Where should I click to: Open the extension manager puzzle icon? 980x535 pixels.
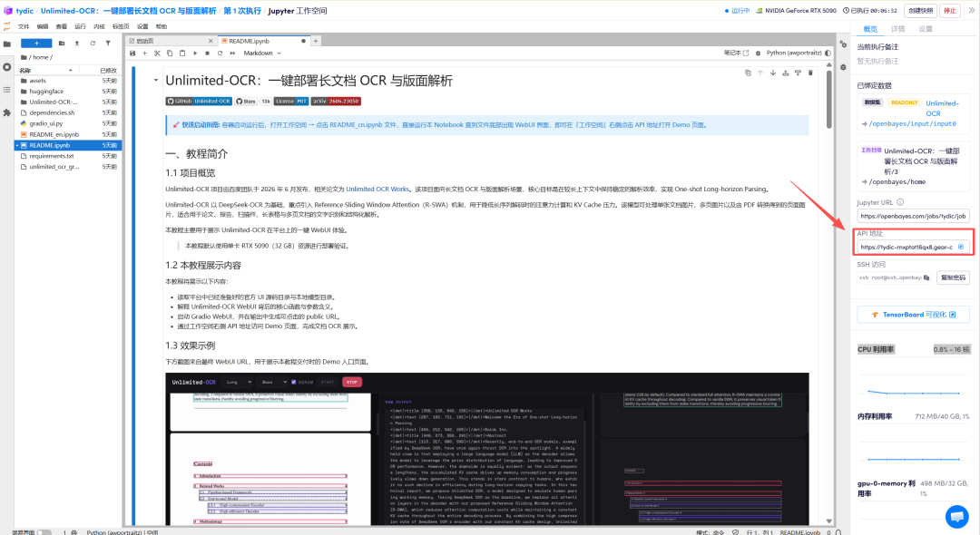(x=7, y=113)
